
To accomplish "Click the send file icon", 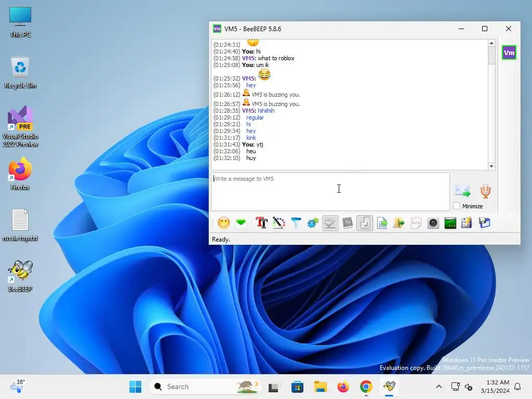I will (382, 223).
